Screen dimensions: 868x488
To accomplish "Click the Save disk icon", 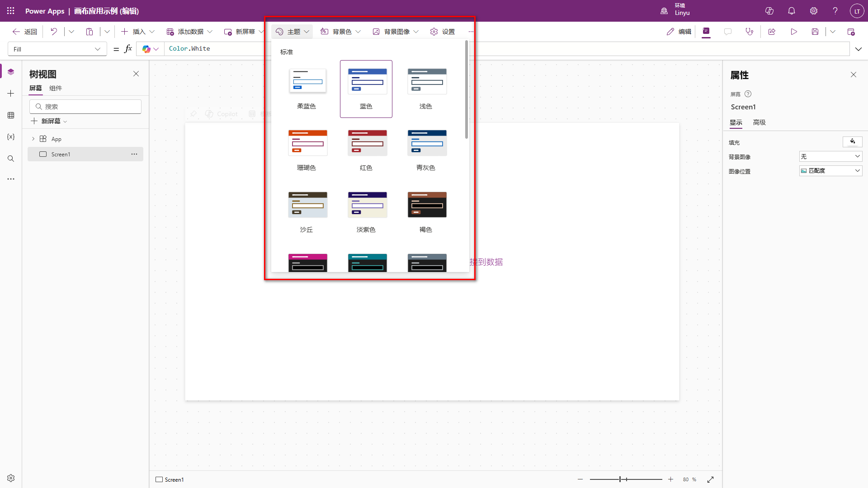I will pos(815,32).
